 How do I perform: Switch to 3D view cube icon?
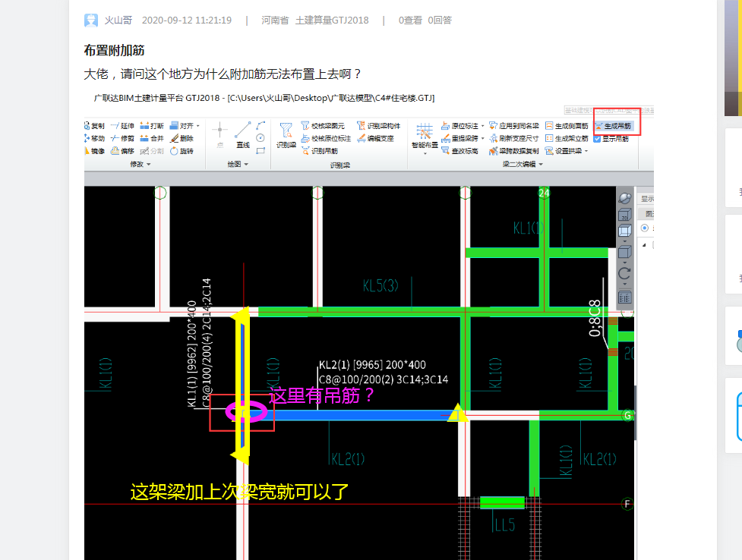pos(624,214)
